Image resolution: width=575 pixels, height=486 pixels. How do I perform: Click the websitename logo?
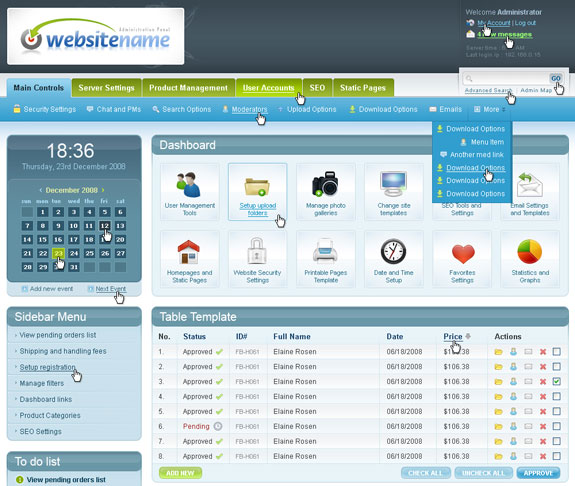tap(96, 36)
